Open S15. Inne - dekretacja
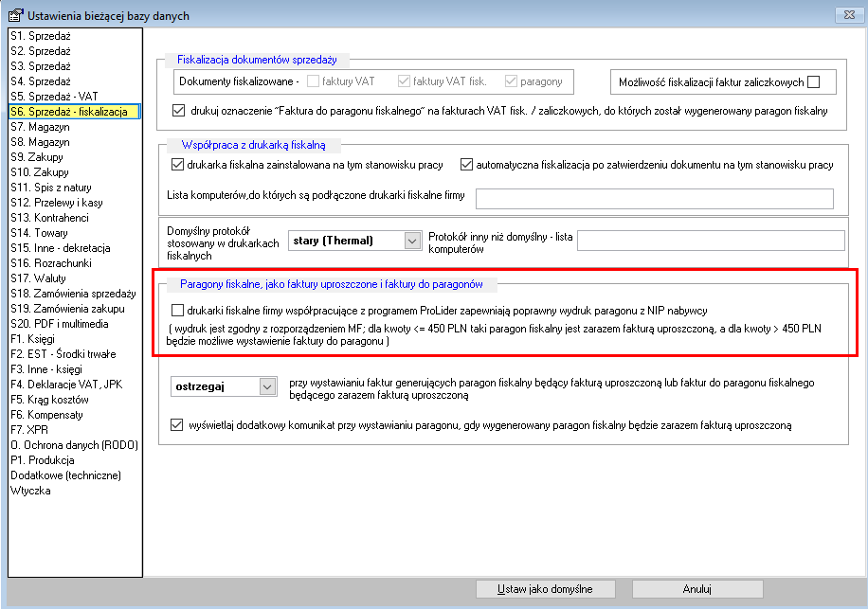The image size is (868, 609). [x=75, y=248]
